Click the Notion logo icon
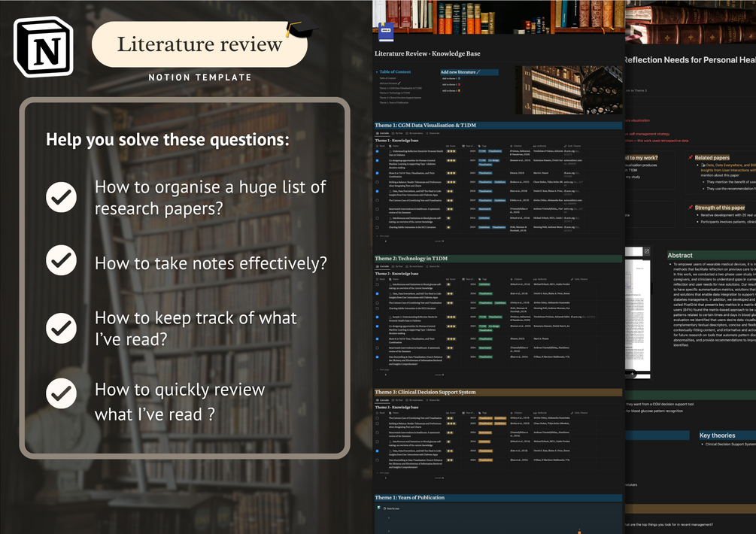Image resolution: width=756 pixels, height=534 pixels. (44, 47)
